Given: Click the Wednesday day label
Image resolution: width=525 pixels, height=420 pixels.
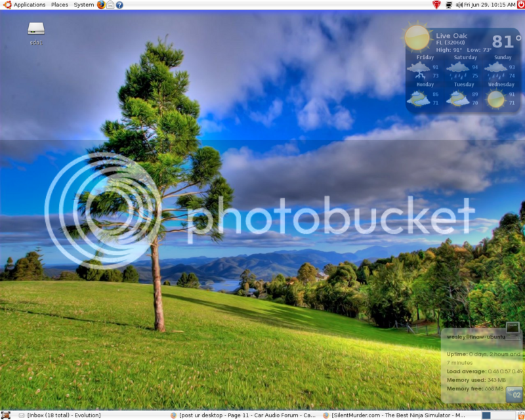Looking at the screenshot, I should (x=501, y=85).
